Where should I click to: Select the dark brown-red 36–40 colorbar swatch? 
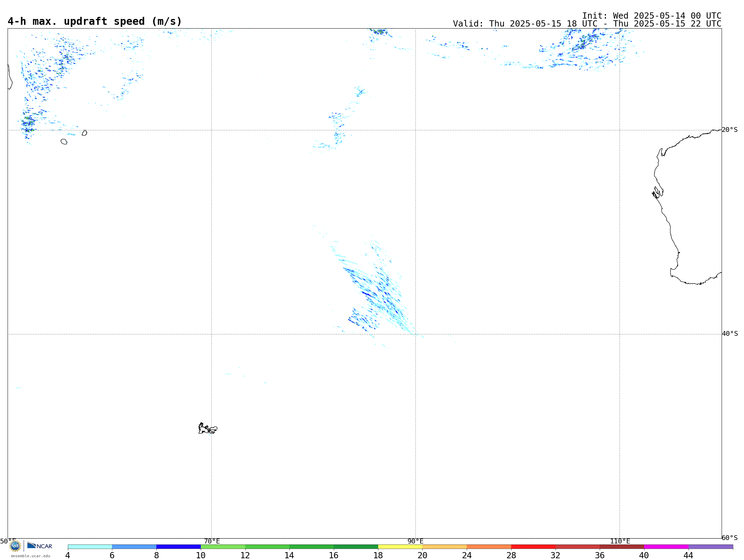[622, 547]
